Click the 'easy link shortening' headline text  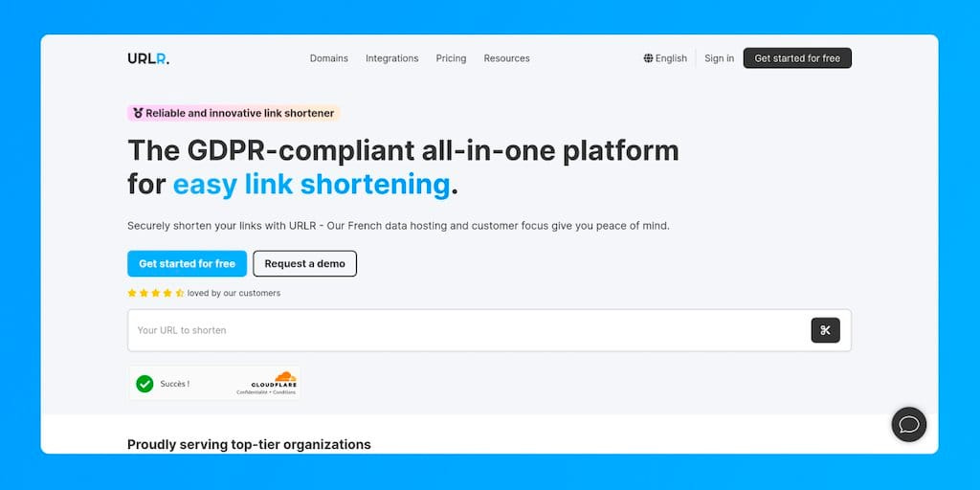[x=311, y=185]
